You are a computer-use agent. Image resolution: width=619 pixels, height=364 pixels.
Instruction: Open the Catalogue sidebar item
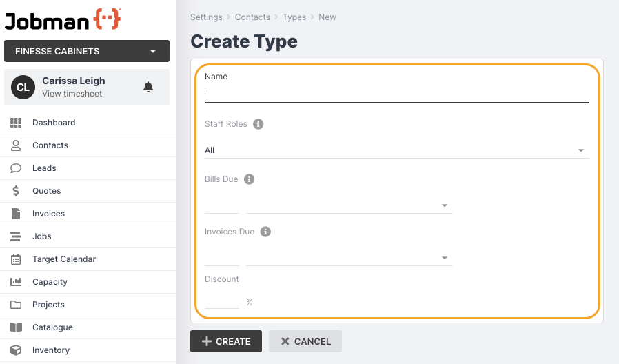click(52, 327)
